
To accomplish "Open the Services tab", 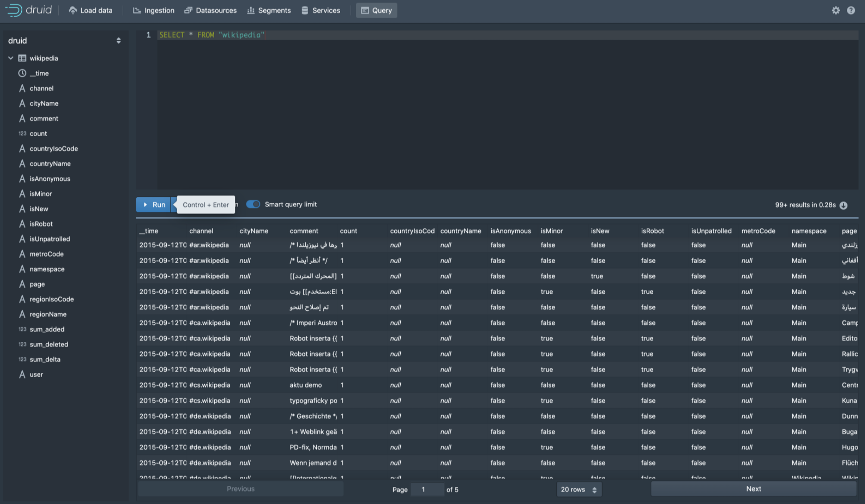I will tap(321, 10).
